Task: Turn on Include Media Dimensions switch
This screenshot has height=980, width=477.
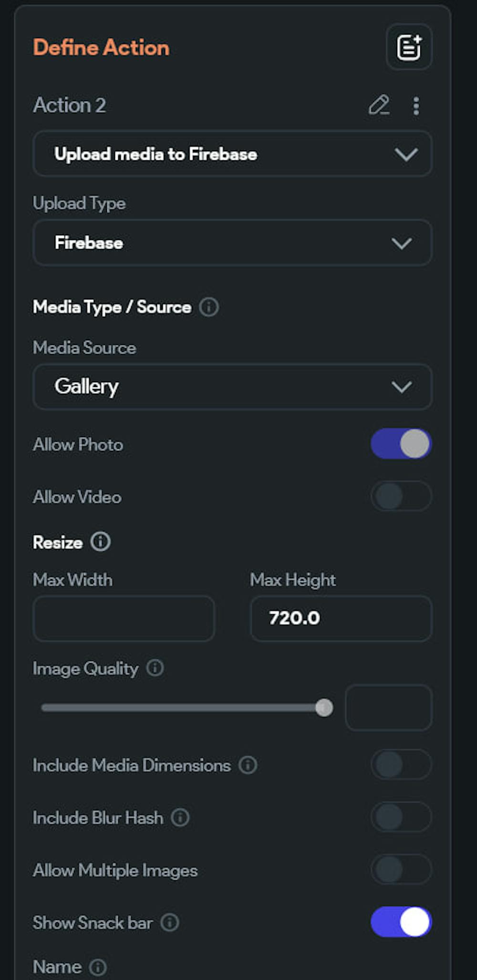Action: tap(401, 764)
